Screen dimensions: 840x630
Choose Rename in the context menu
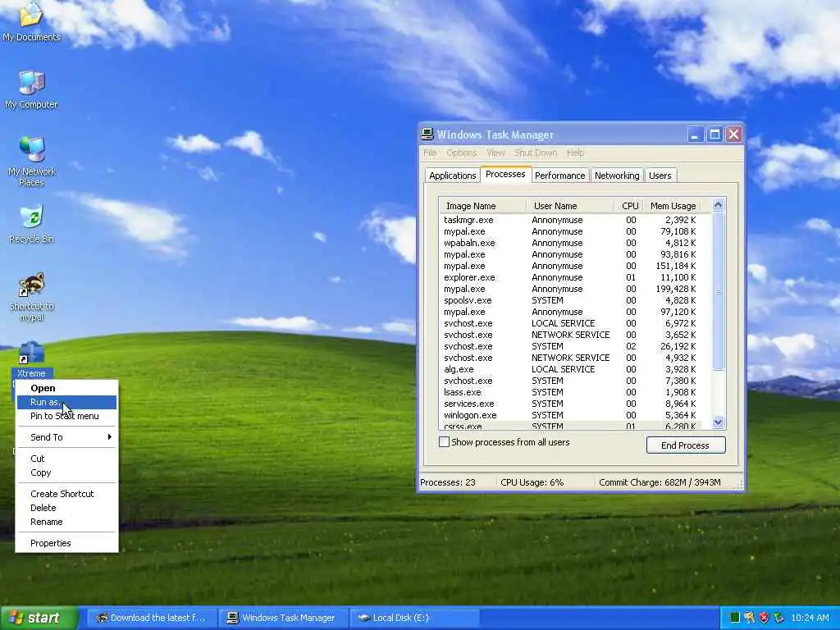66,521
